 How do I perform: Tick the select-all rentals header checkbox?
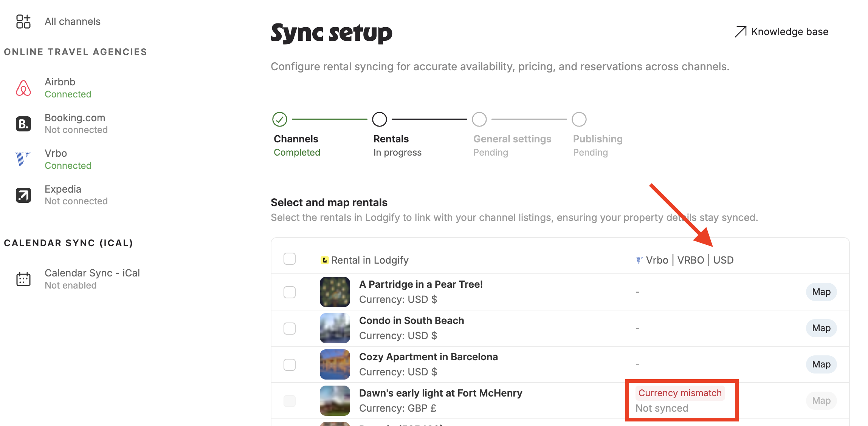point(290,259)
